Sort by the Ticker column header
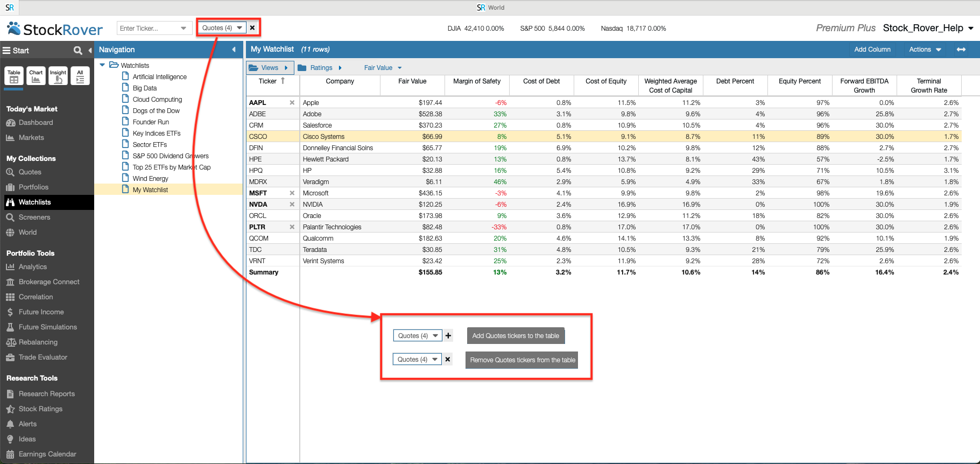Screen dimensions: 980x464 click(x=273, y=86)
